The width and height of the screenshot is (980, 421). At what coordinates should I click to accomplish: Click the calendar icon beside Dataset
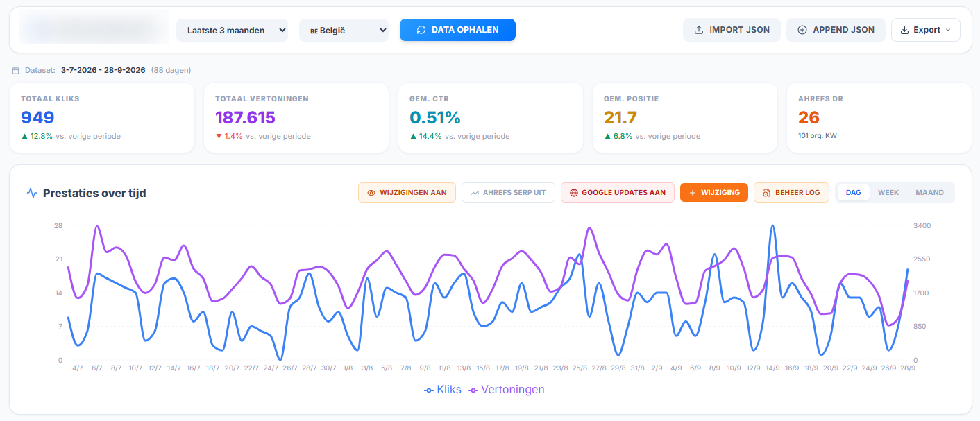(16, 70)
